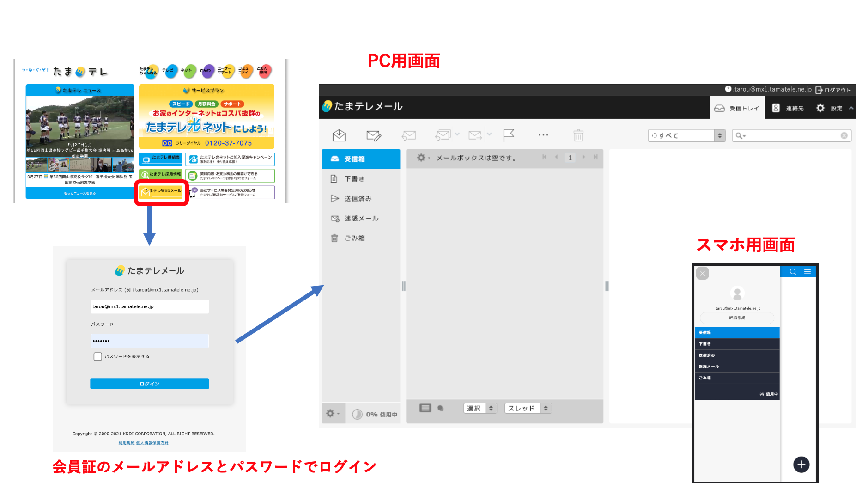868x489 pixels.
Task: Open the 個人情報保護方針 link
Action: pos(152,443)
